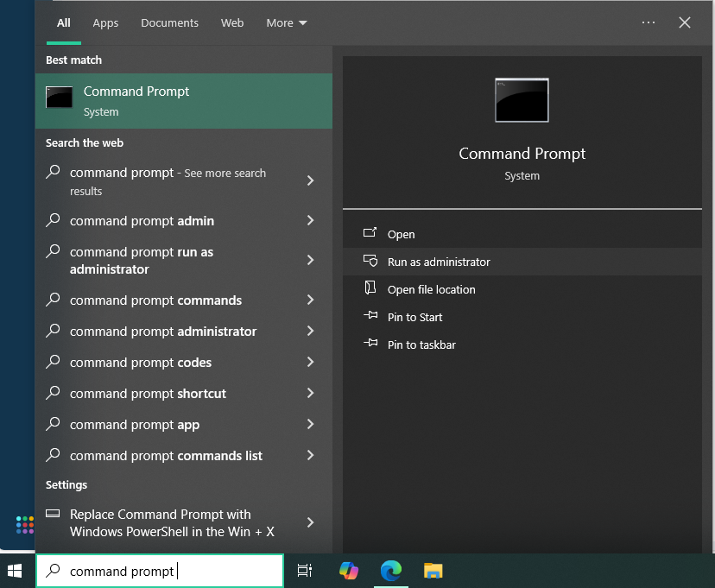This screenshot has height=588, width=715.
Task: Open Task View on the taskbar
Action: [x=304, y=571]
